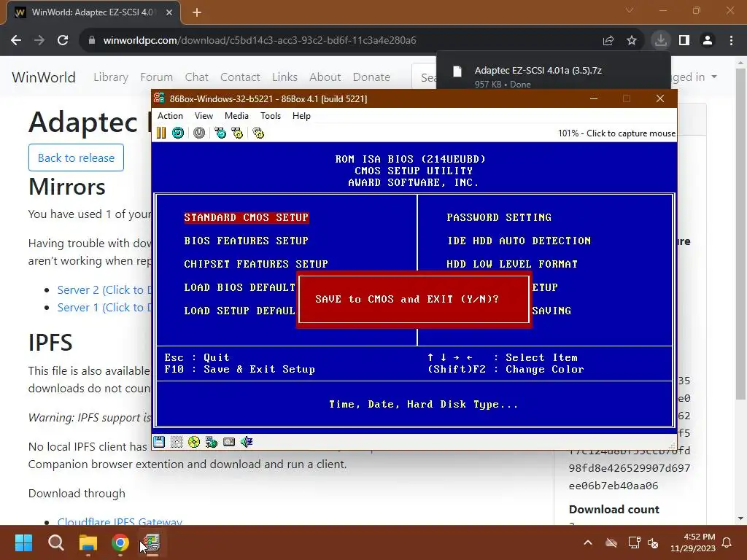Open Chrome profile avatar
The width and height of the screenshot is (747, 560).
click(708, 41)
